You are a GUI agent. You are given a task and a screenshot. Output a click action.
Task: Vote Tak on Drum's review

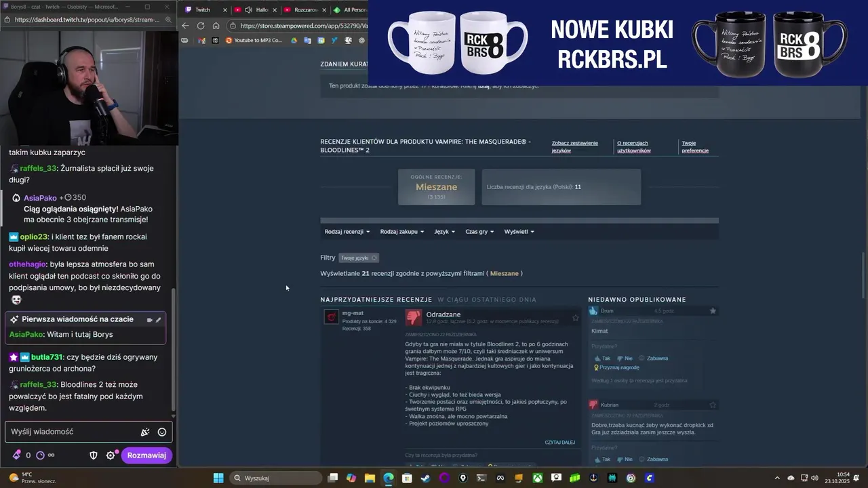click(x=602, y=359)
